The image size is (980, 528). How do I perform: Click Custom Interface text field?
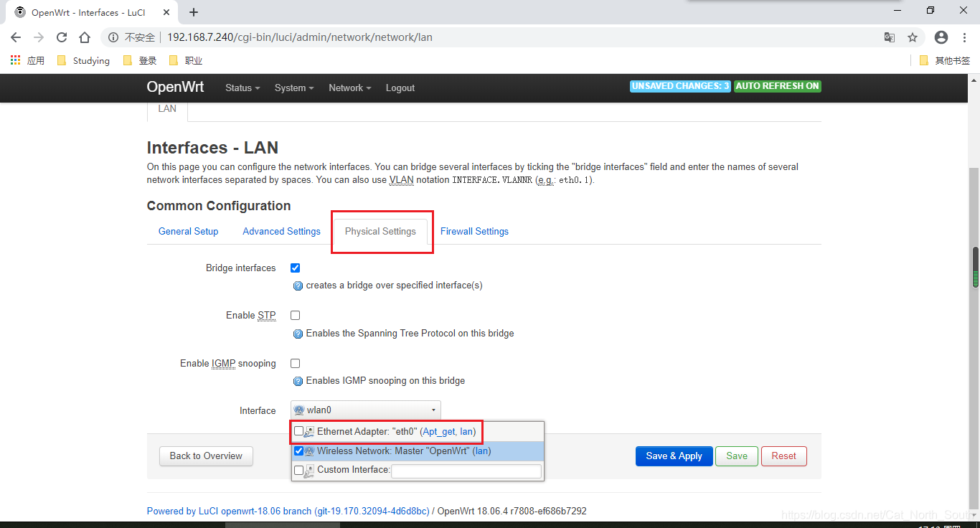[466, 471]
